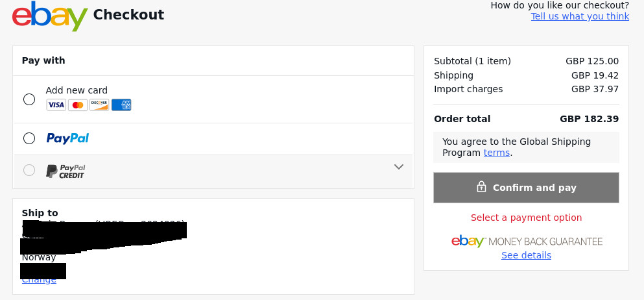
Task: Click the American Express card icon
Action: coord(121,105)
